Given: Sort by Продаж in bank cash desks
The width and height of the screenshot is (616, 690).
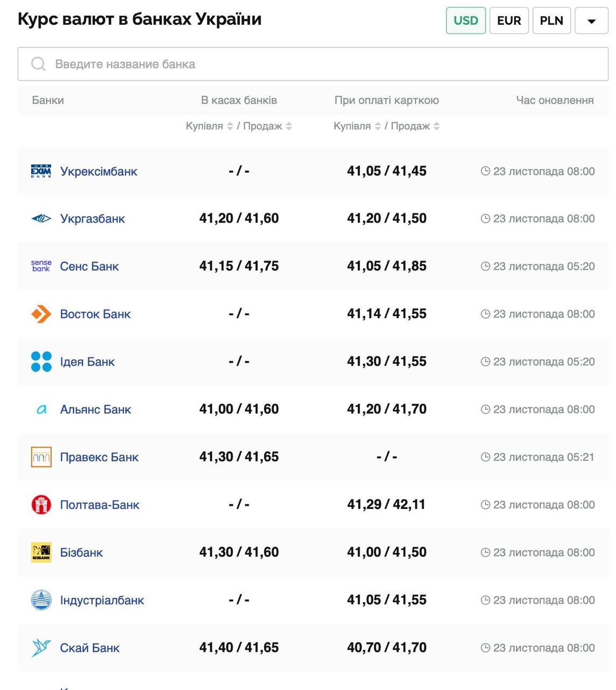Looking at the screenshot, I should tap(289, 126).
